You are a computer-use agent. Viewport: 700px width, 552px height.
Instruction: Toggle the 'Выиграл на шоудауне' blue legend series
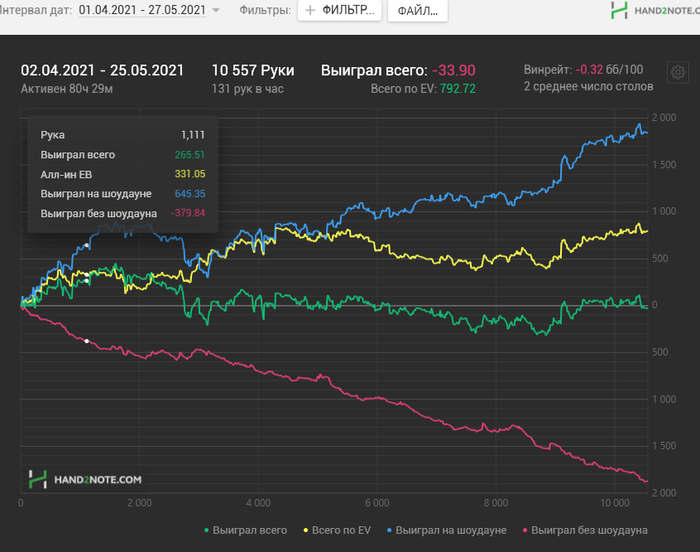click(x=446, y=530)
